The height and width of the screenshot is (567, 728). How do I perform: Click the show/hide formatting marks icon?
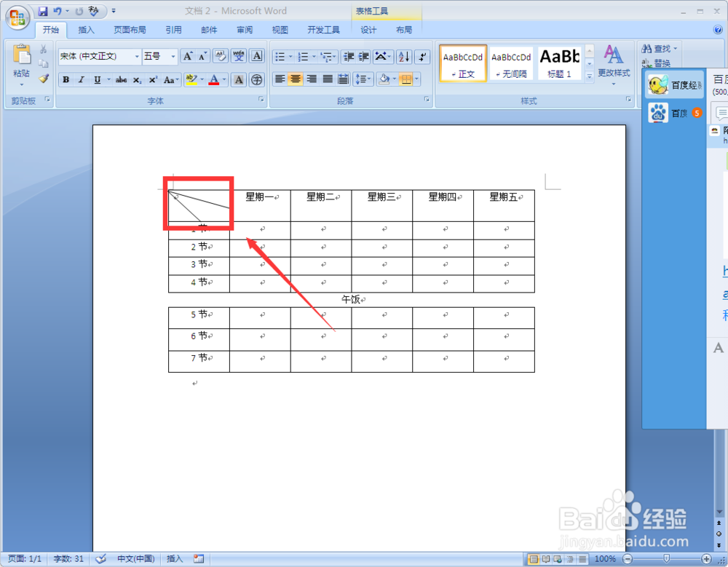tap(421, 55)
